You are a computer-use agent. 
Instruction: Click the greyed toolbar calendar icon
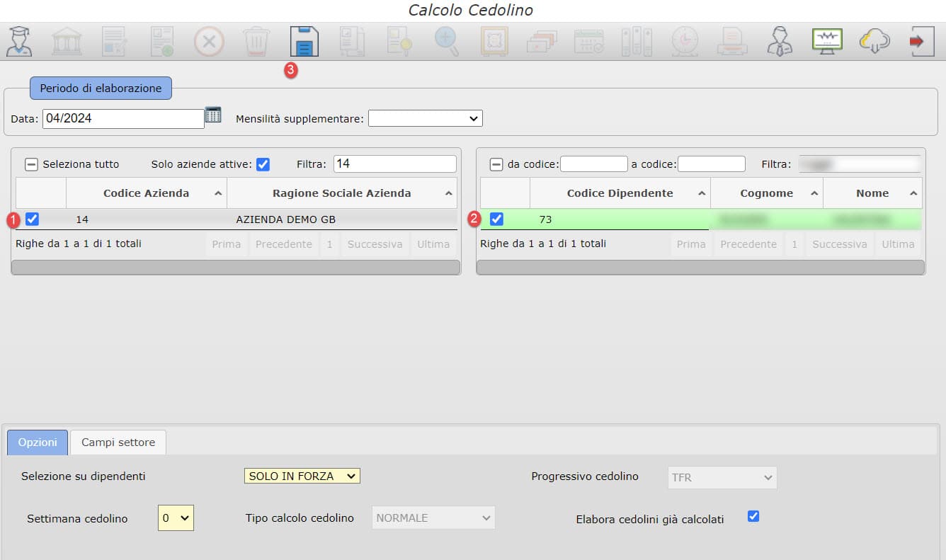(589, 41)
